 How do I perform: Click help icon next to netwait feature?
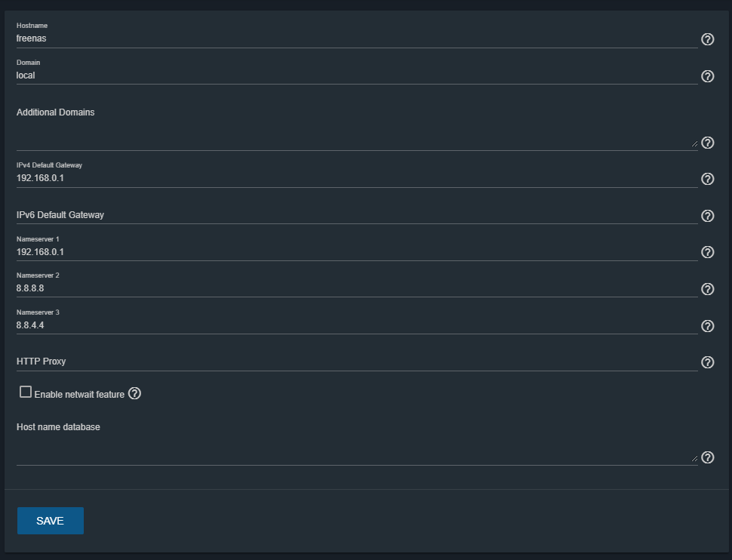coord(134,394)
